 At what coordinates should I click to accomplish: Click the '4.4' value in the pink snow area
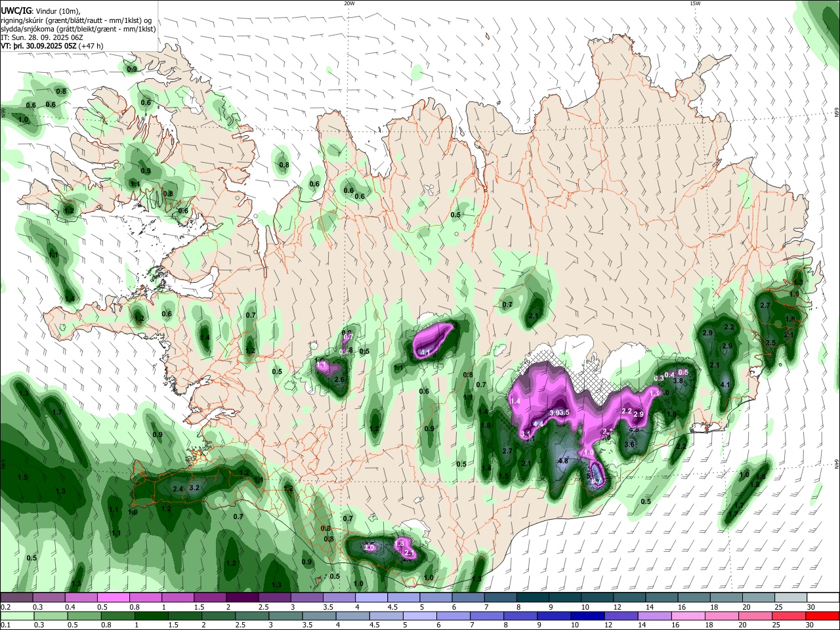539,425
